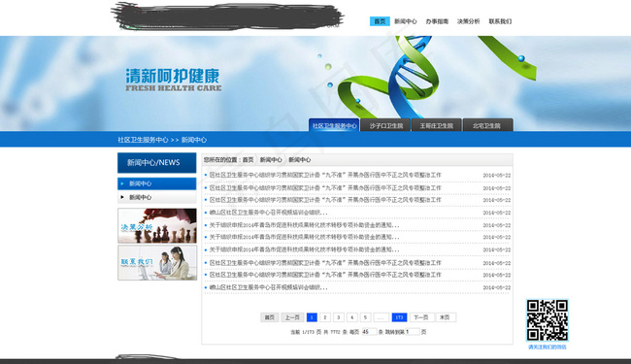Click the 首页 pagination button
The width and height of the screenshot is (631, 364).
[x=269, y=317]
